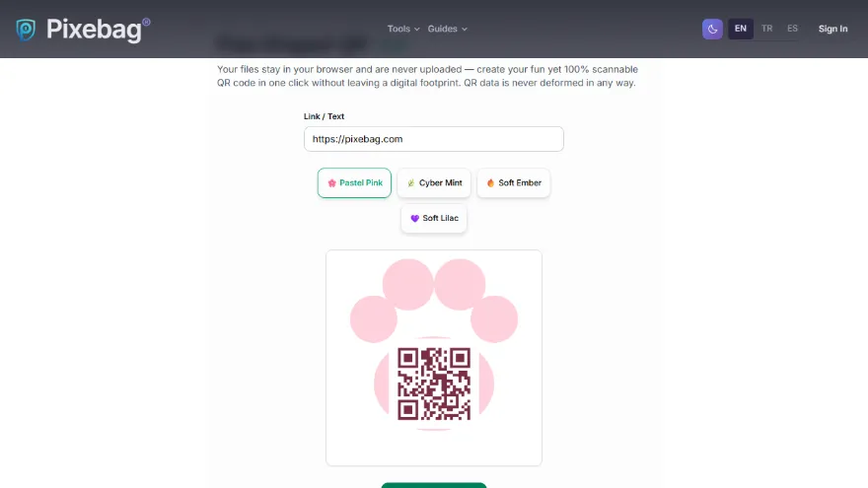The width and height of the screenshot is (868, 488).
Task: Click the green button below the preview
Action: (433, 485)
